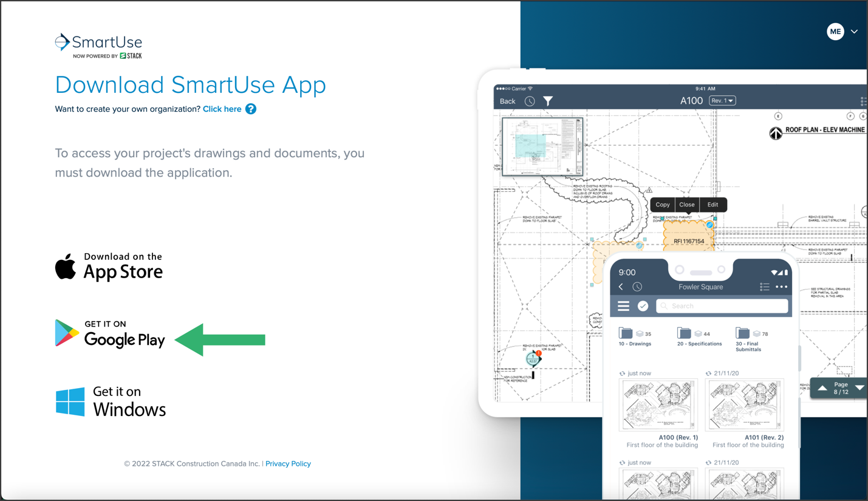Follow the "Click here" organization link
This screenshot has width=868, height=501.
point(222,109)
